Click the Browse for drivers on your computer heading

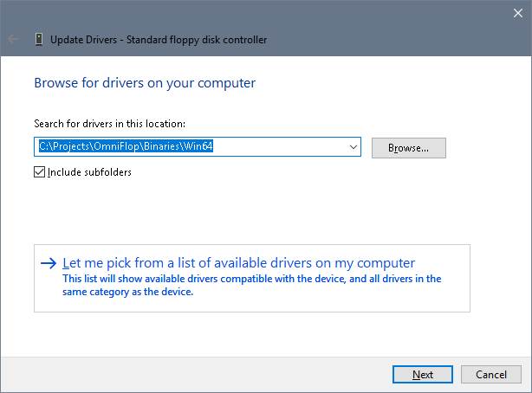[145, 84]
